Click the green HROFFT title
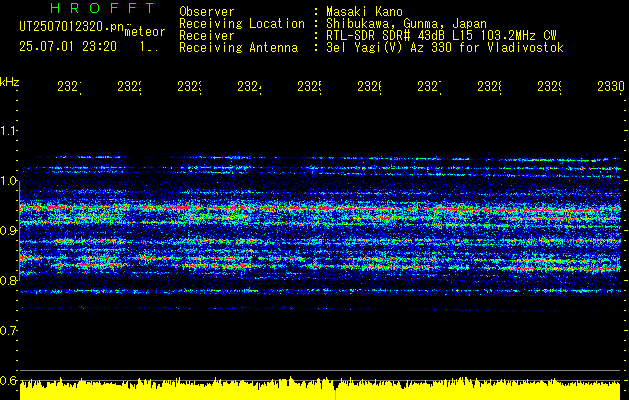This screenshot has width=629, height=400. click(x=102, y=8)
